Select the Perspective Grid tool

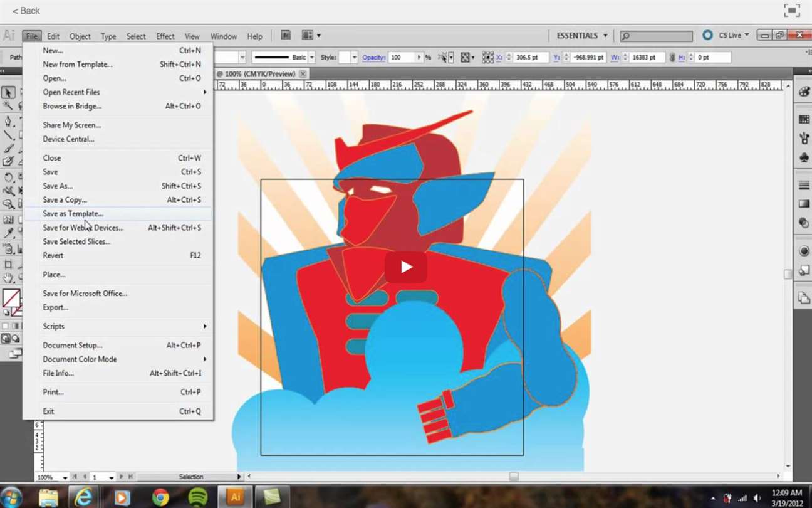(x=8, y=220)
